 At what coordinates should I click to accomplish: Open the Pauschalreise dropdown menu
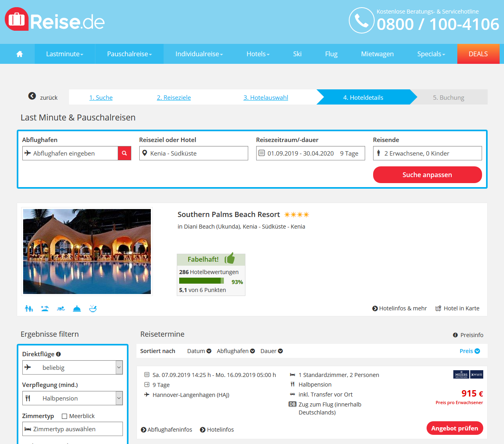tap(129, 54)
